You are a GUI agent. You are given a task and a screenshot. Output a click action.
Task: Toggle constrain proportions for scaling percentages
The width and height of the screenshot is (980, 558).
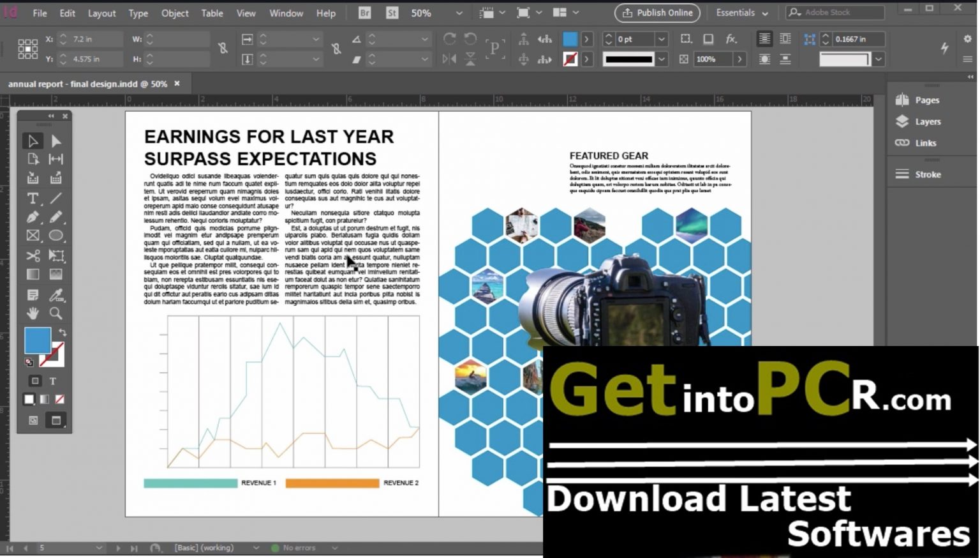click(336, 48)
